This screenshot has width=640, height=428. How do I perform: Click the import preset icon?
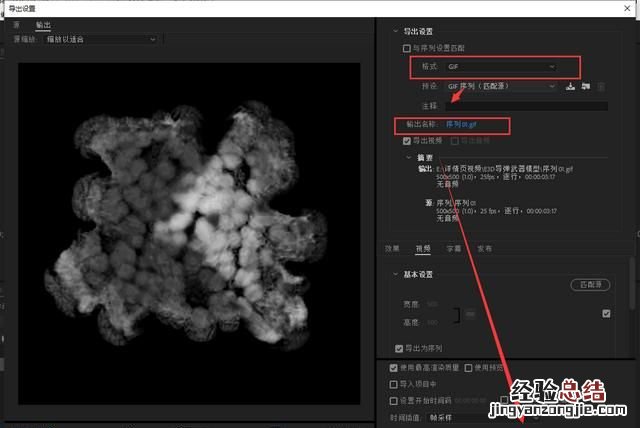(x=586, y=86)
